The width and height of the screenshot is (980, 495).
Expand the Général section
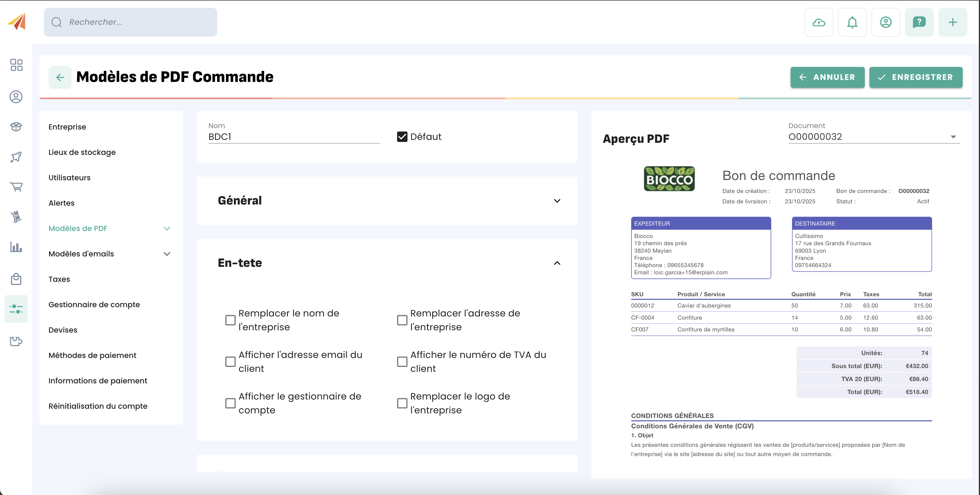[x=557, y=201]
